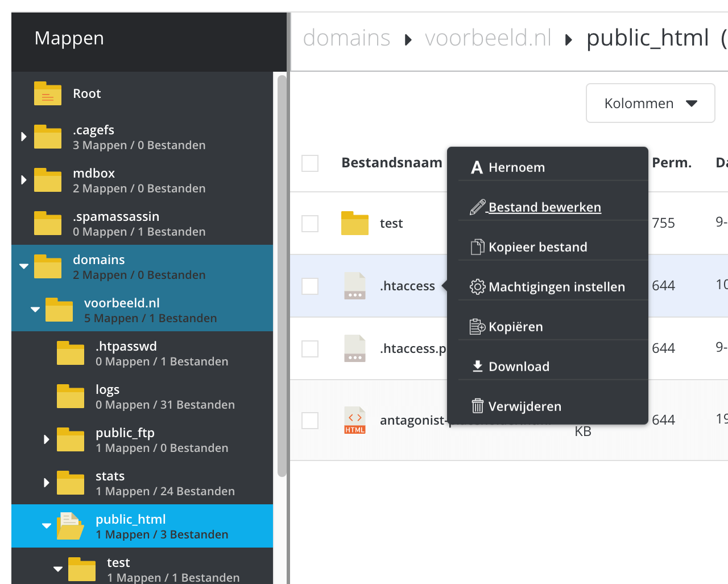Click the Kopieer bestand document icon
728x584 pixels.
477,247
